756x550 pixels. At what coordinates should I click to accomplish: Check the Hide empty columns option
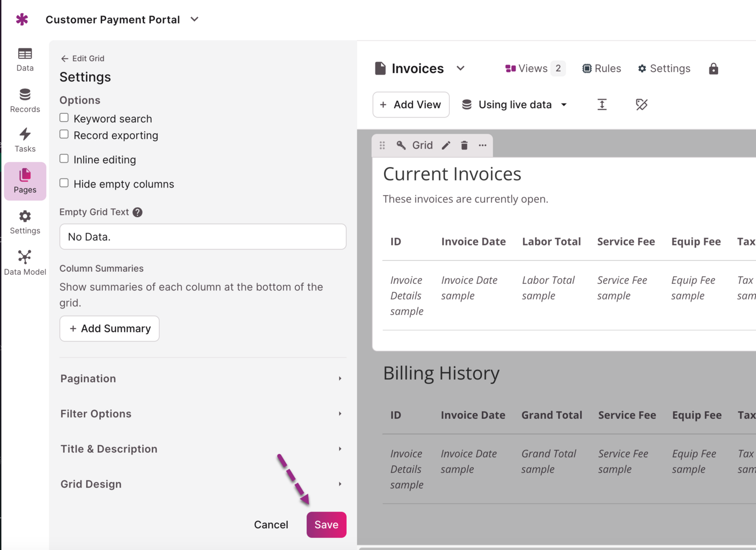[64, 183]
